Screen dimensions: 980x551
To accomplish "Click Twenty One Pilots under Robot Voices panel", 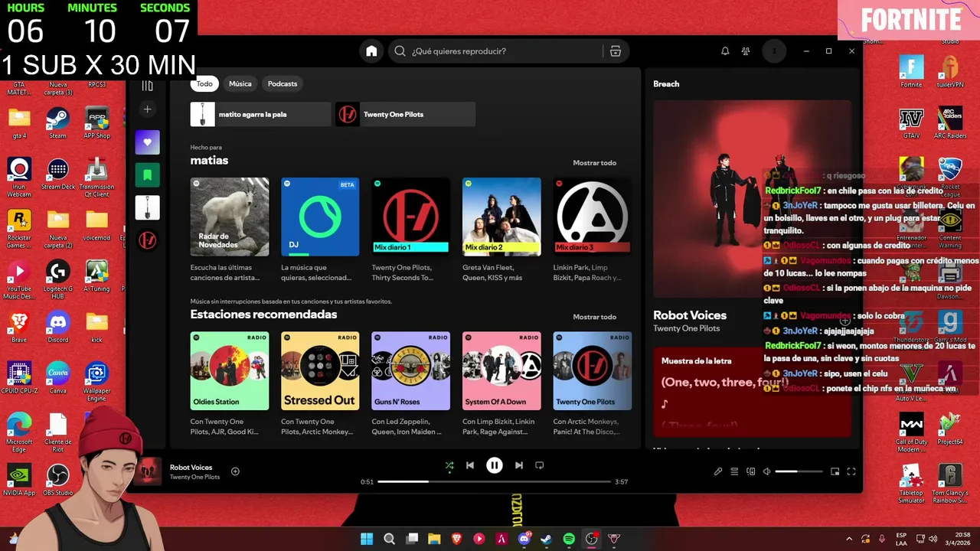I will click(x=687, y=328).
